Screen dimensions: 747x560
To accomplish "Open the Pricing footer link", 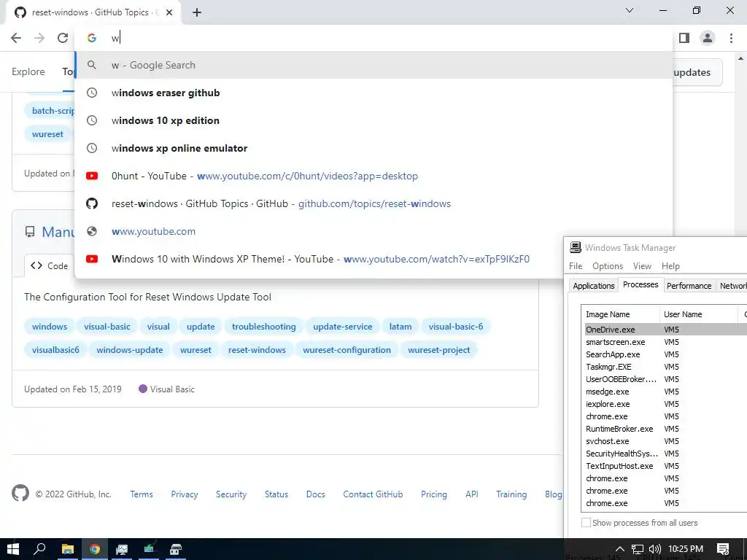I will 434,494.
